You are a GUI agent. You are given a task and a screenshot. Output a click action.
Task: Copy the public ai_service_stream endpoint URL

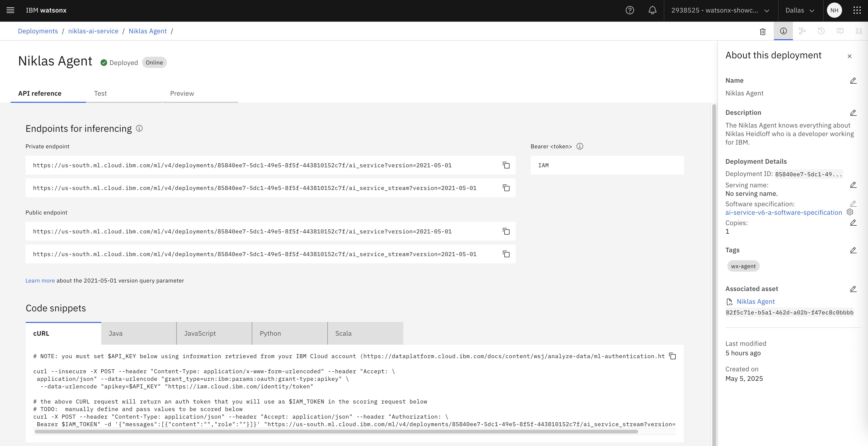506,254
